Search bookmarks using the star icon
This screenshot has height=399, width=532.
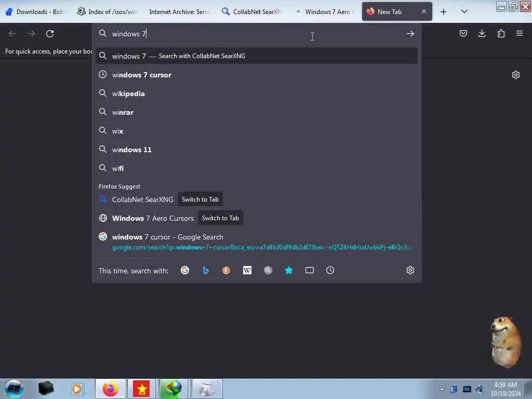click(x=289, y=270)
